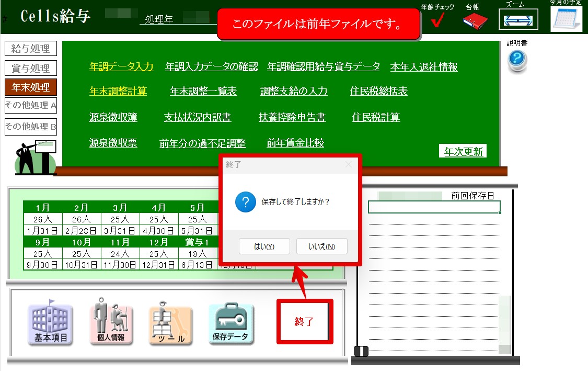The image size is (588, 371).
Task: Click the 年次更新 button
Action: 463,151
